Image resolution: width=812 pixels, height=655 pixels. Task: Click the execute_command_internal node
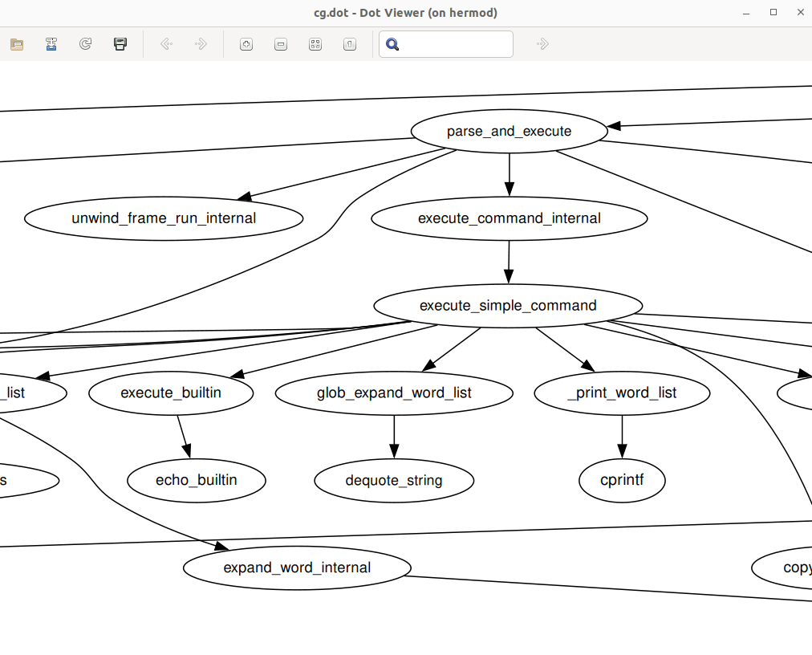click(509, 218)
